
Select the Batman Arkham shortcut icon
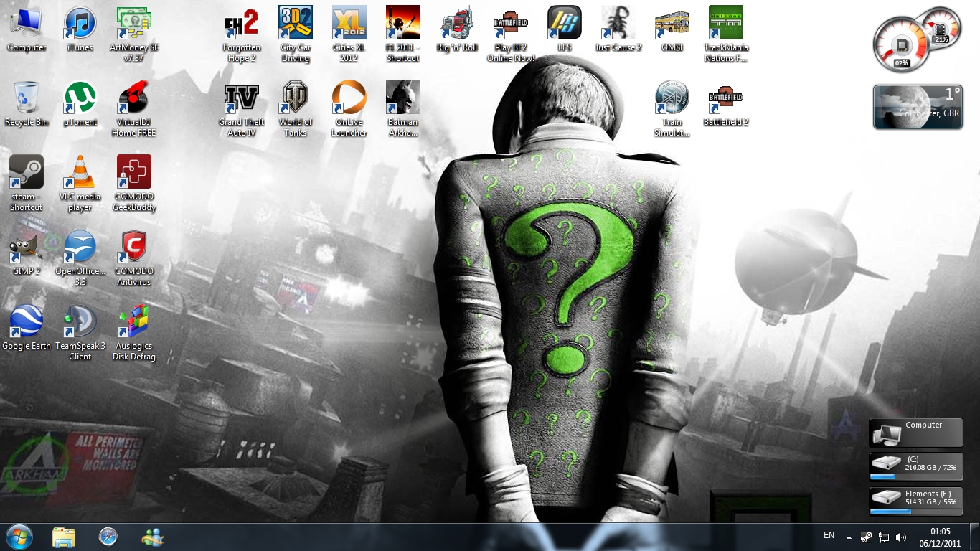[402, 109]
